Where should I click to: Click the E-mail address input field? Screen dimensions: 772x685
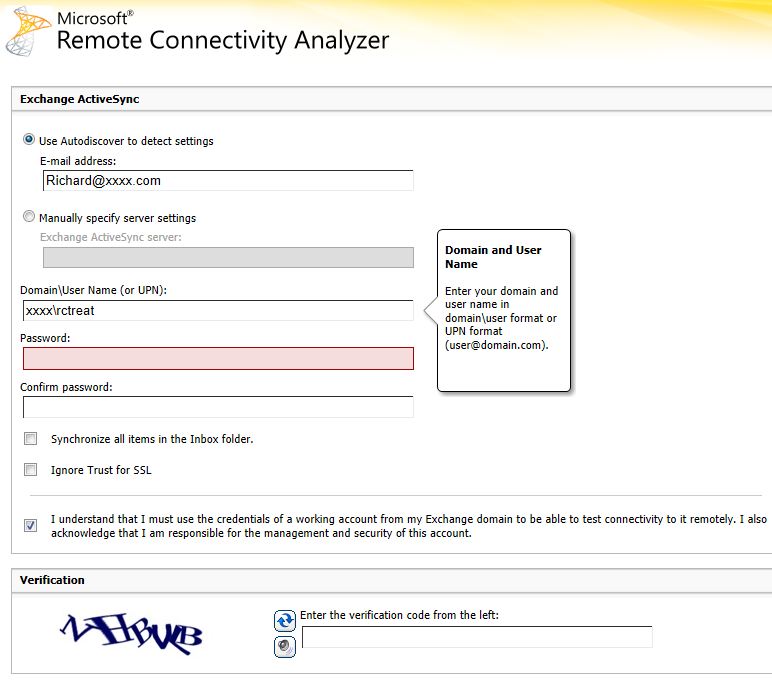[228, 181]
